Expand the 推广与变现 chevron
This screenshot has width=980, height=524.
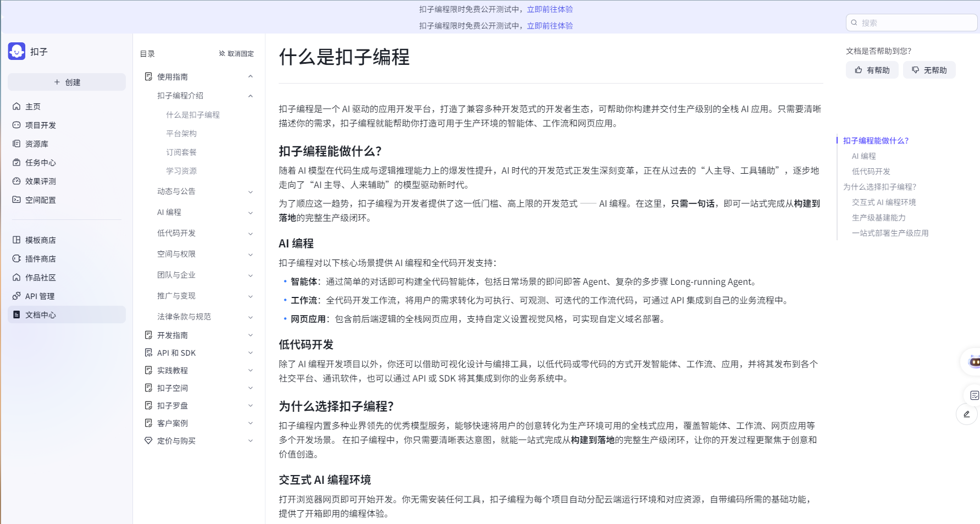pyautogui.click(x=251, y=296)
